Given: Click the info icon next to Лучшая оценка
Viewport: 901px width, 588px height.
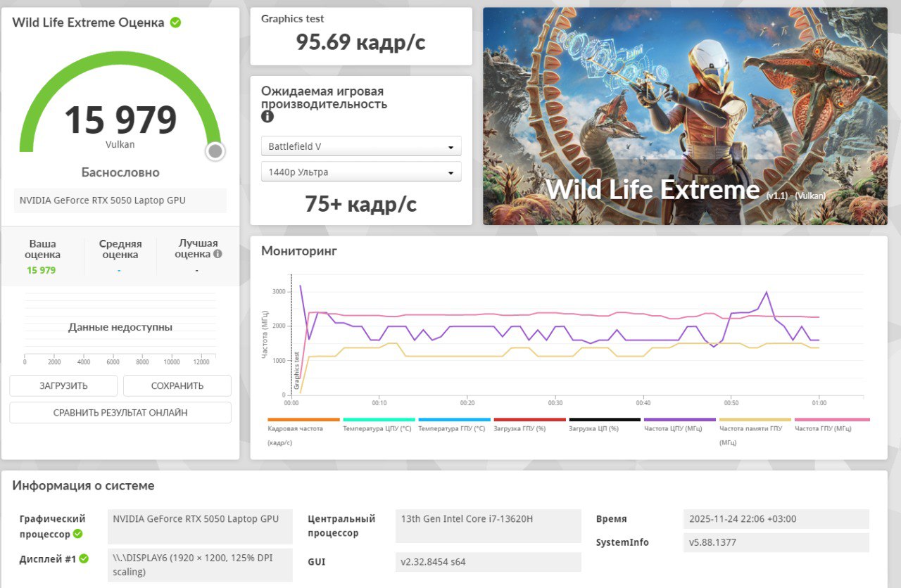Looking at the screenshot, I should [x=218, y=254].
